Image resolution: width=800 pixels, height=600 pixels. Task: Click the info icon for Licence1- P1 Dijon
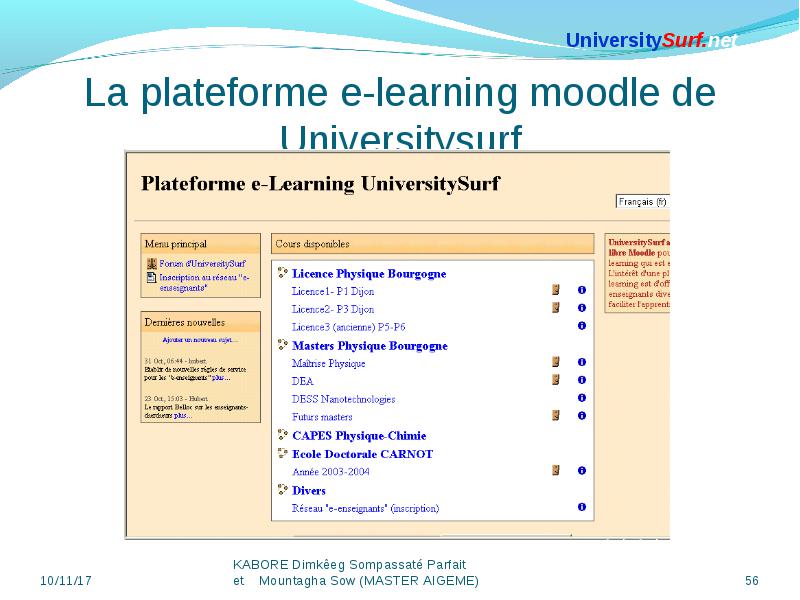582,290
